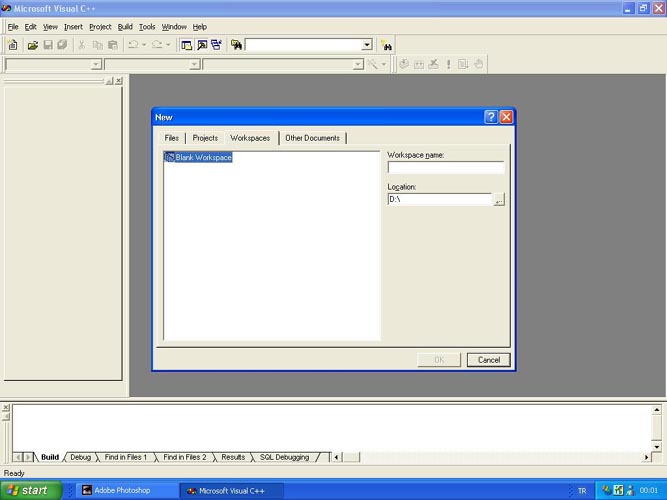Open the Project menu
Image resolution: width=667 pixels, height=500 pixels.
click(100, 27)
